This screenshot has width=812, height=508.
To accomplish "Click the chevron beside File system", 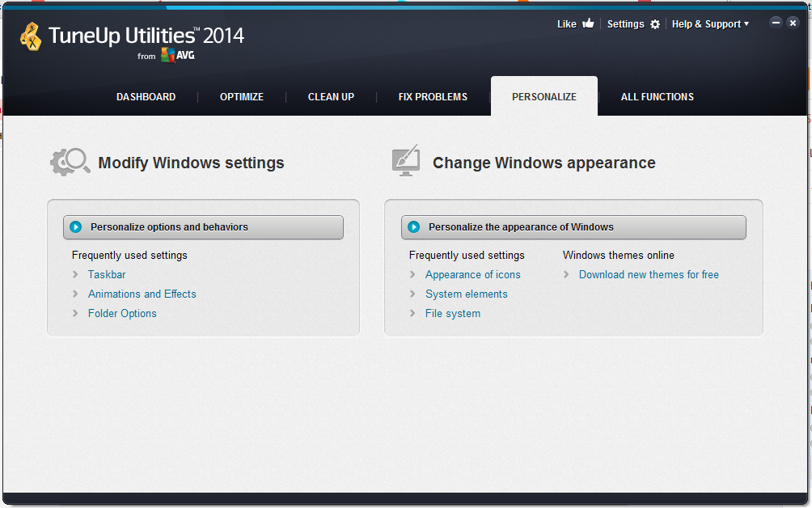I will coord(412,313).
